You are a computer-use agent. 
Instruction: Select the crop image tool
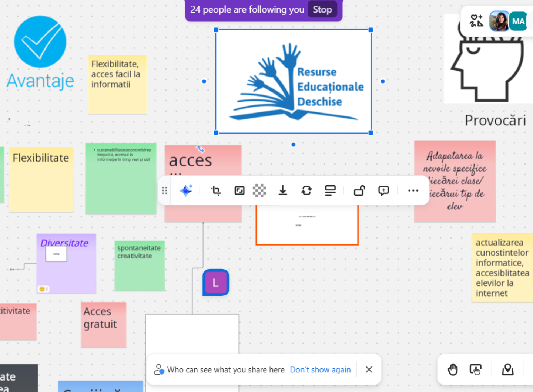pyautogui.click(x=216, y=190)
